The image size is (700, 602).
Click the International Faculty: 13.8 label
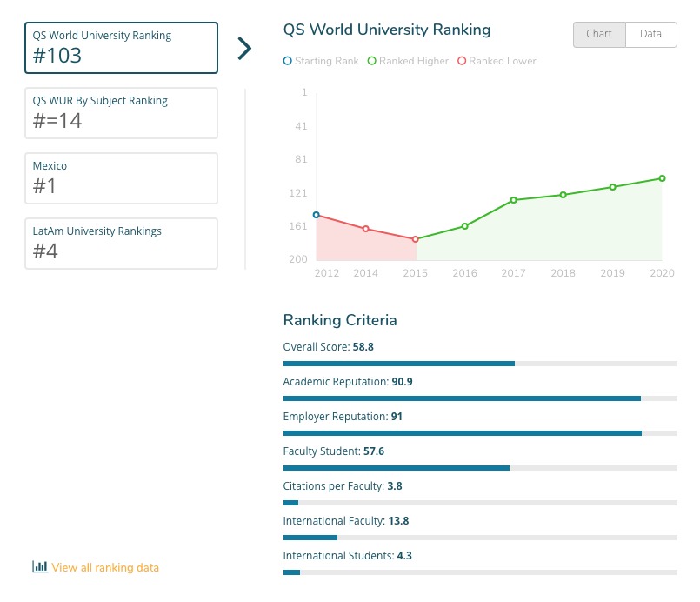(x=346, y=521)
